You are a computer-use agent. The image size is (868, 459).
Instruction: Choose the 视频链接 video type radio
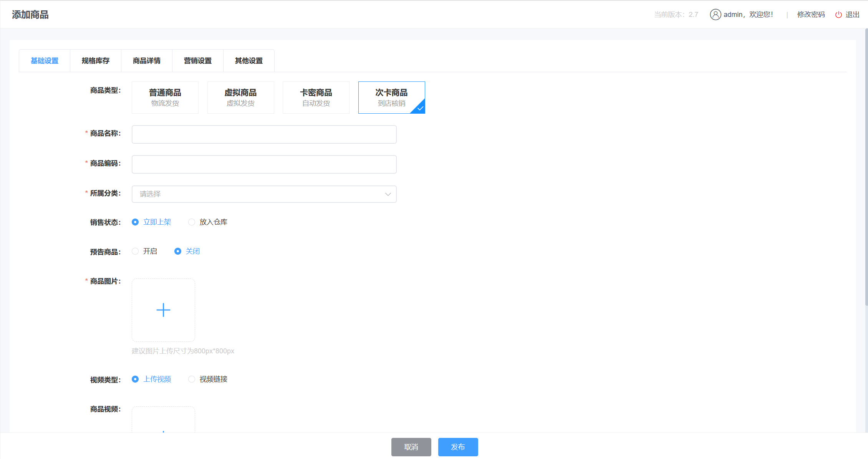(192, 379)
